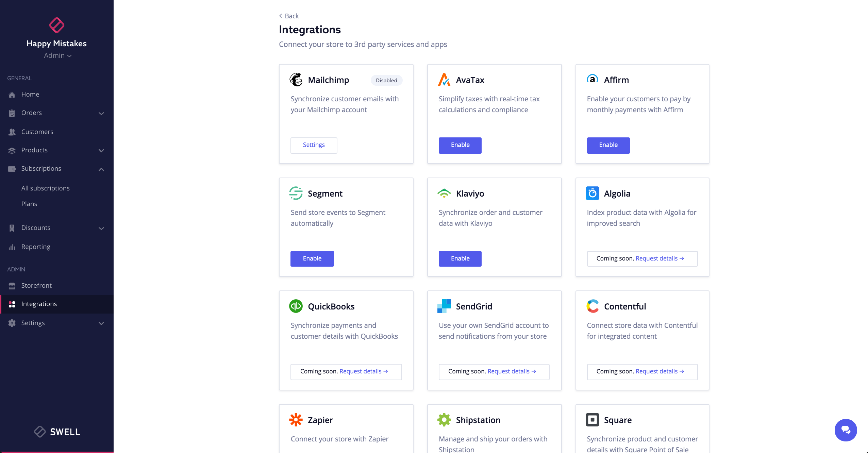Click the Affirm logo icon
868x453 pixels.
click(592, 79)
